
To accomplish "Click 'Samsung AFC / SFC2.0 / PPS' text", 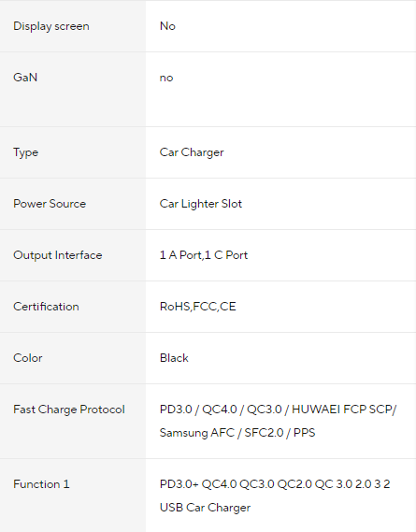I will pyautogui.click(x=237, y=433).
